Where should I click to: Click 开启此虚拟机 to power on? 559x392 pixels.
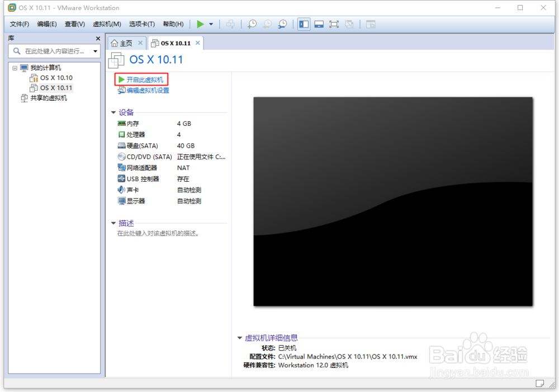pyautogui.click(x=141, y=79)
